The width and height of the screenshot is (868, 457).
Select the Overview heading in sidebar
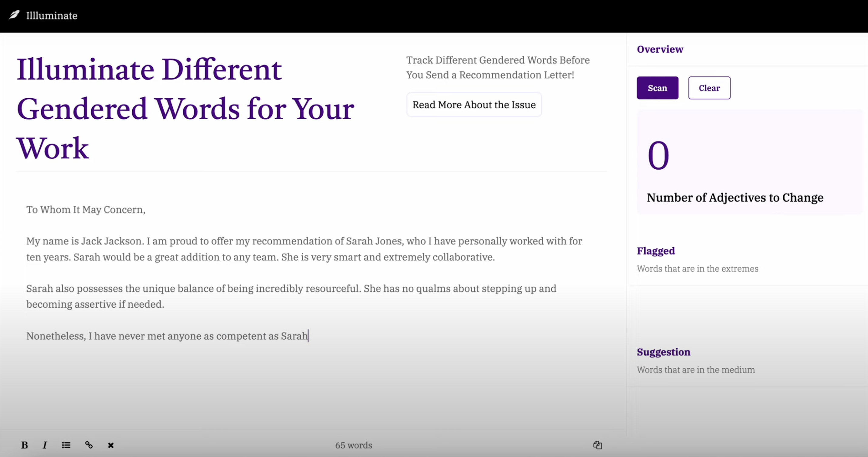(x=660, y=49)
